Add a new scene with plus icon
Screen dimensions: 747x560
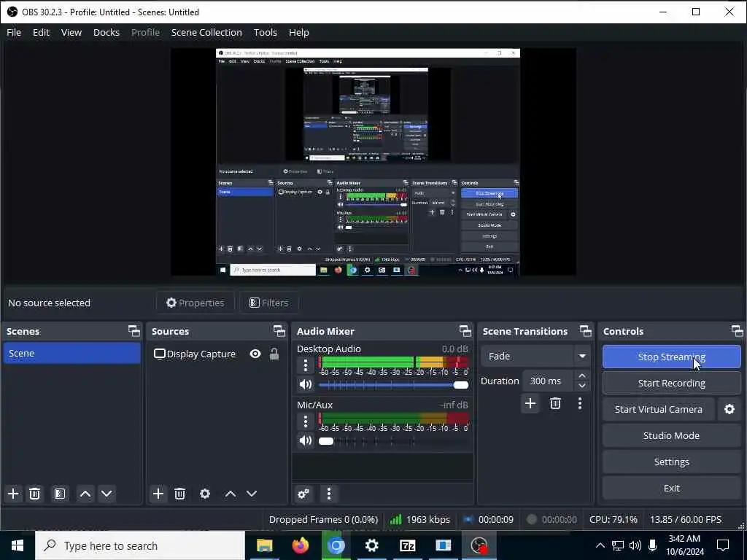click(13, 494)
